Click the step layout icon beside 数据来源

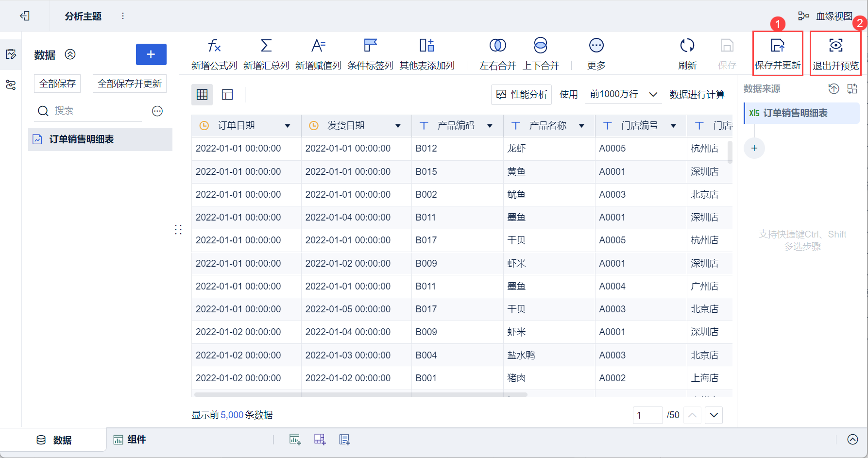(x=852, y=89)
